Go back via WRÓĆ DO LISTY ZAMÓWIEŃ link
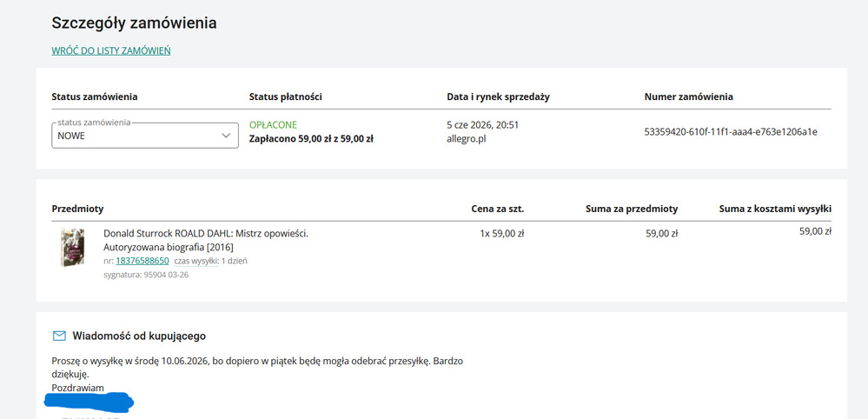This screenshot has width=868, height=419. point(110,51)
